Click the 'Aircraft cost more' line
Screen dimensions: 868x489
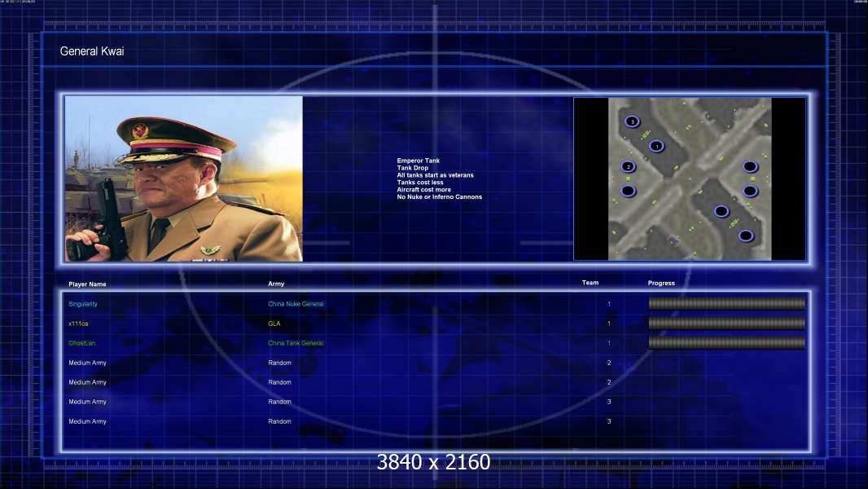424,189
